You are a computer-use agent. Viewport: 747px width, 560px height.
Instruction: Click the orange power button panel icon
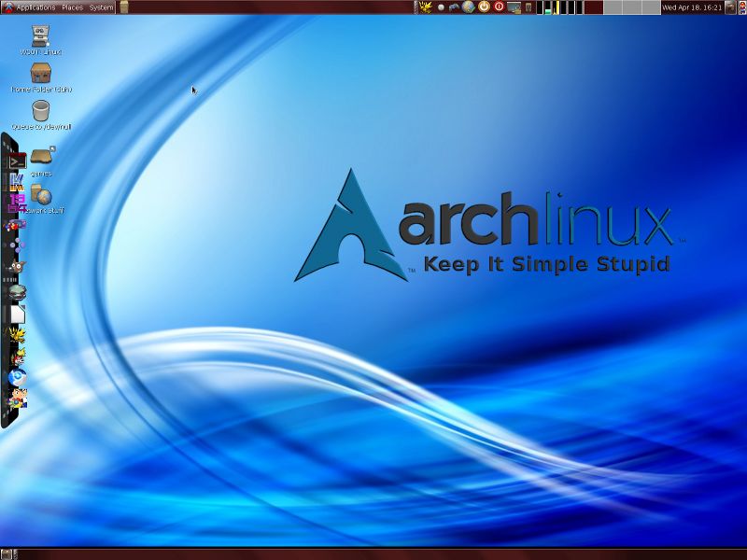484,7
